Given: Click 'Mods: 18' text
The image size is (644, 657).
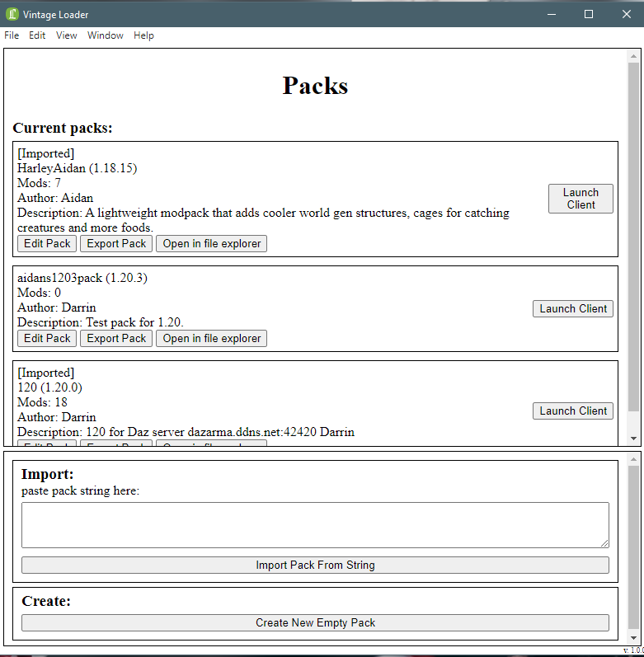Looking at the screenshot, I should (x=42, y=402).
